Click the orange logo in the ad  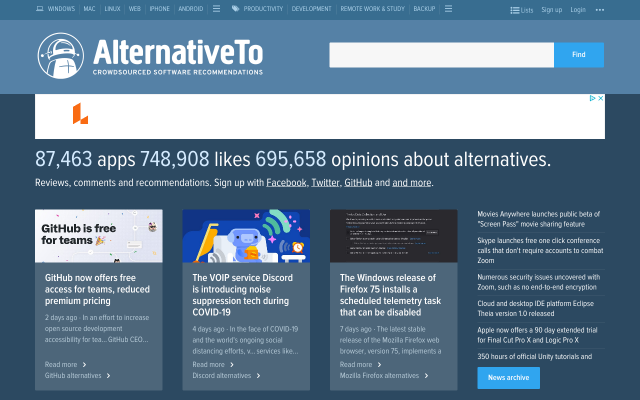click(80, 113)
